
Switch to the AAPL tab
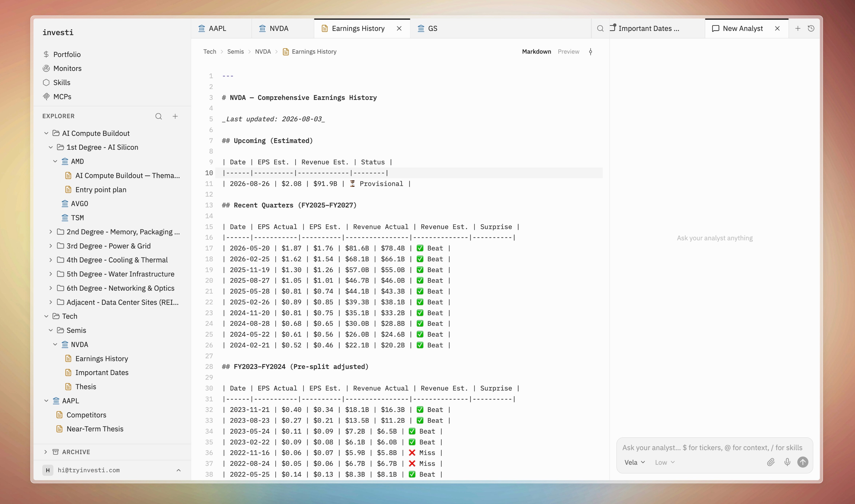point(221,29)
